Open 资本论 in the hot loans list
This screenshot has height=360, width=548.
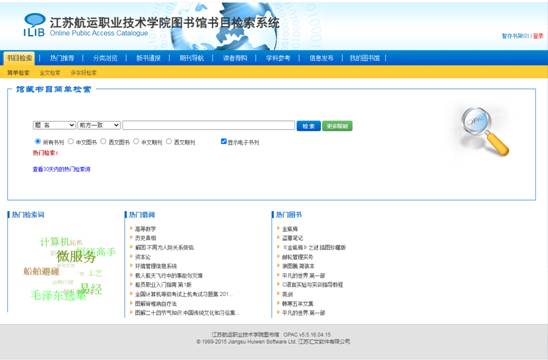[x=143, y=257]
